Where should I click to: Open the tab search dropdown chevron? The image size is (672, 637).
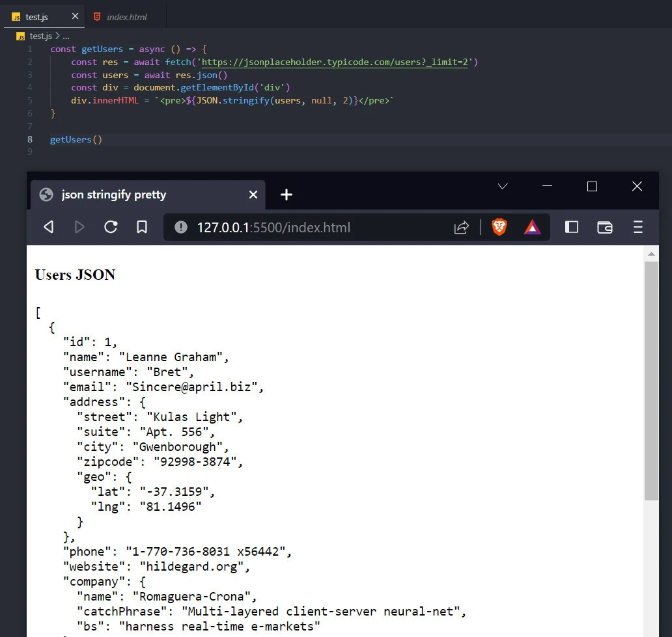[502, 187]
